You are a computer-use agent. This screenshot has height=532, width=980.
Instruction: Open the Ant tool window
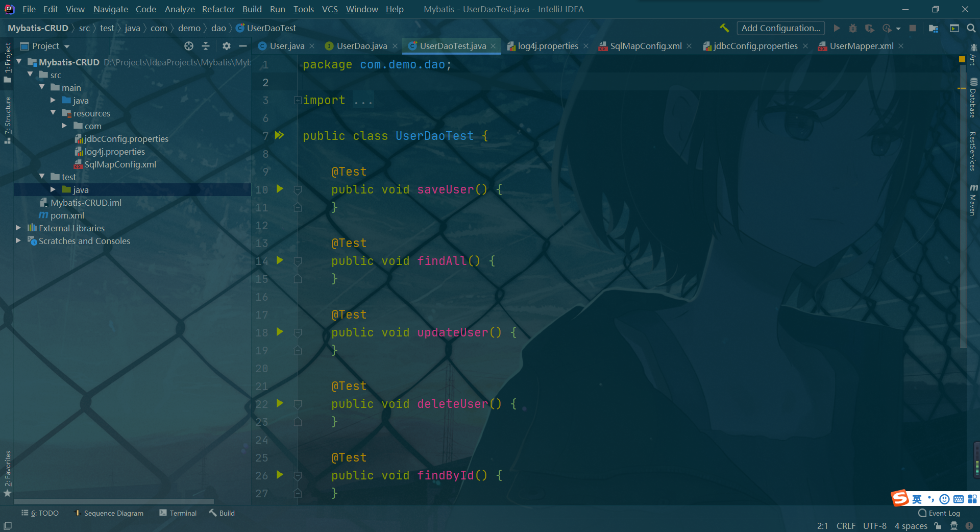(973, 55)
